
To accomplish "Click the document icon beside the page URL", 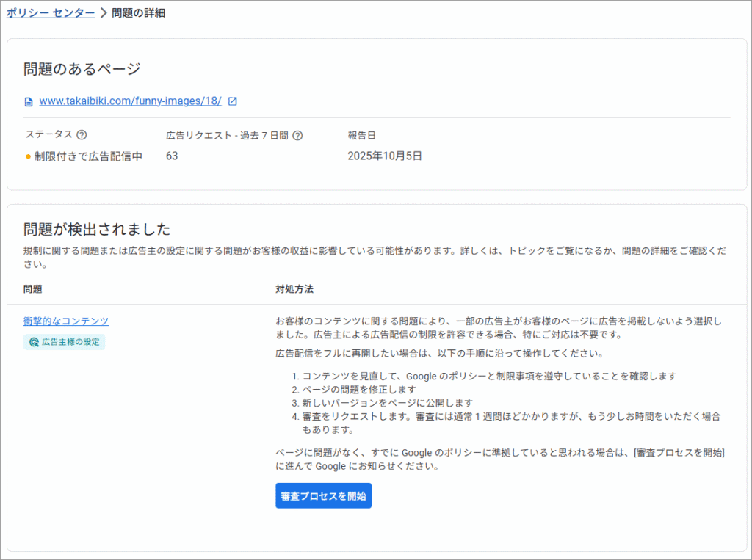I will pos(29,102).
